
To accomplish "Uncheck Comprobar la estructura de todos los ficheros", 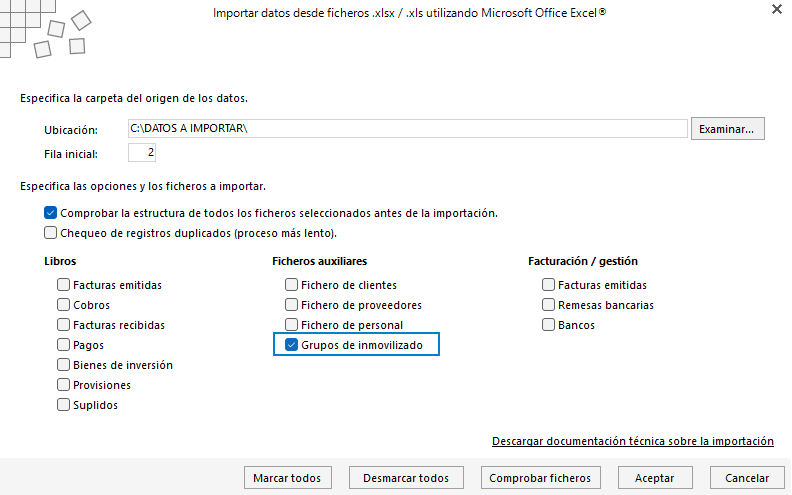I will tap(51, 213).
